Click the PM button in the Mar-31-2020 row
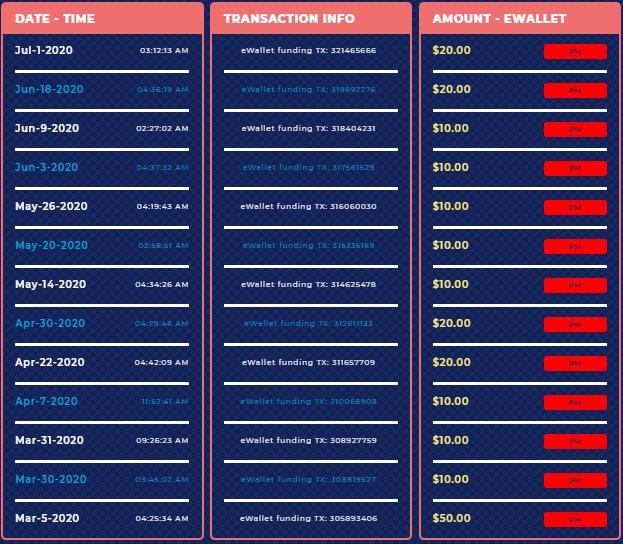623x544 pixels. point(575,441)
